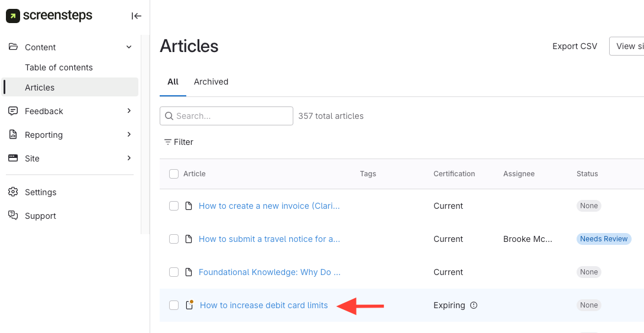The width and height of the screenshot is (644, 333).
Task: Tick checkbox for travel notice article
Action: (x=174, y=239)
